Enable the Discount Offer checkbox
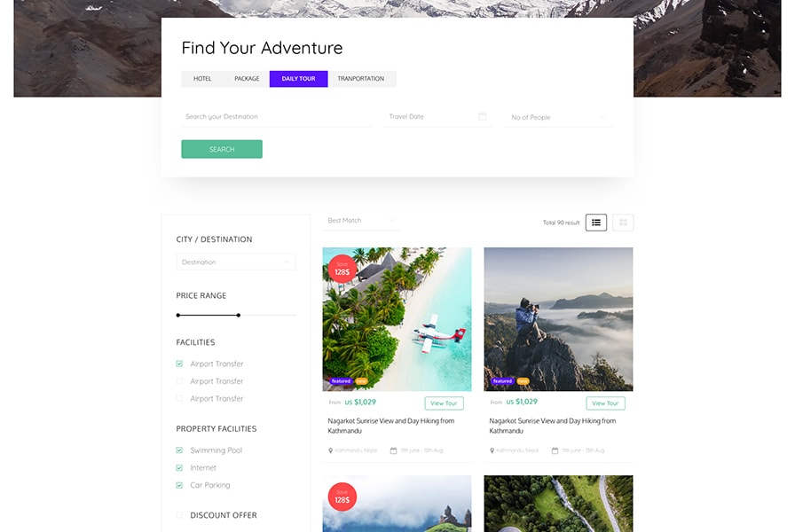The image size is (795, 532). [x=179, y=515]
